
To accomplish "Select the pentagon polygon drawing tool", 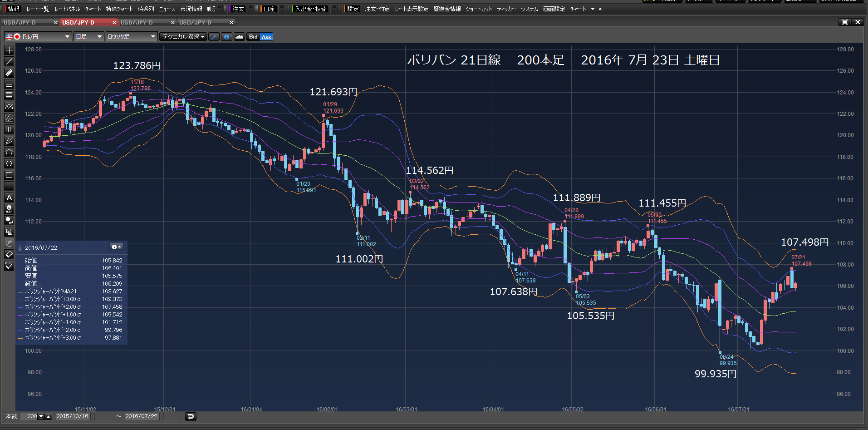I will (x=9, y=152).
